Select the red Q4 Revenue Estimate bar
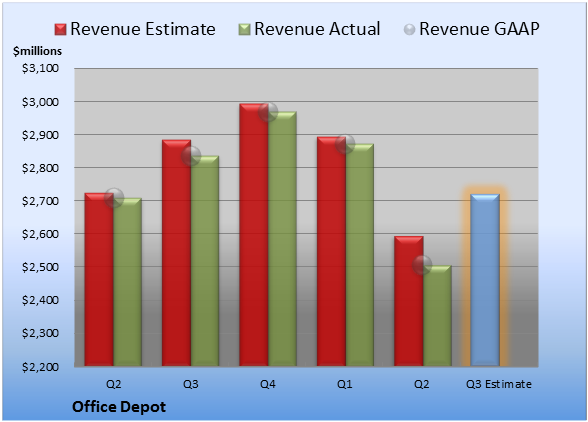The width and height of the screenshot is (588, 422). pyautogui.click(x=254, y=235)
